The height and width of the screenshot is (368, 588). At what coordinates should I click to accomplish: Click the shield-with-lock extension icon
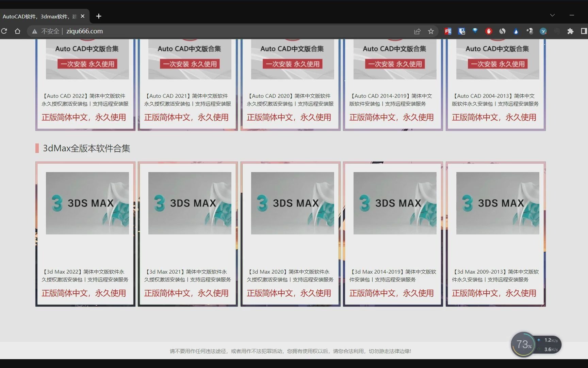[461, 31]
